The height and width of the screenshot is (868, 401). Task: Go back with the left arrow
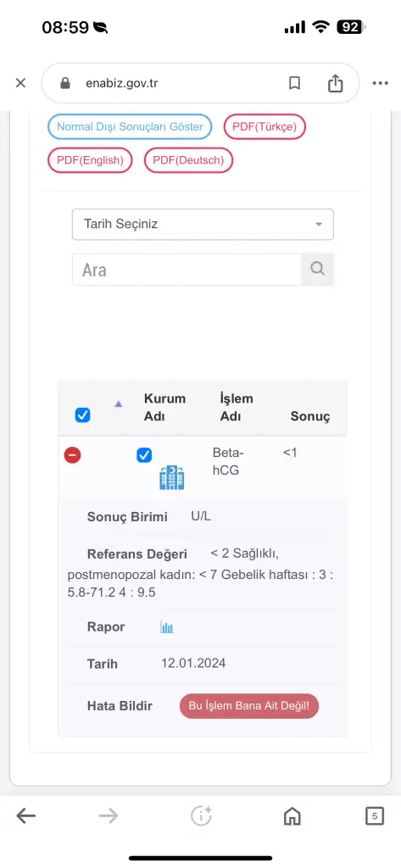coord(26,815)
